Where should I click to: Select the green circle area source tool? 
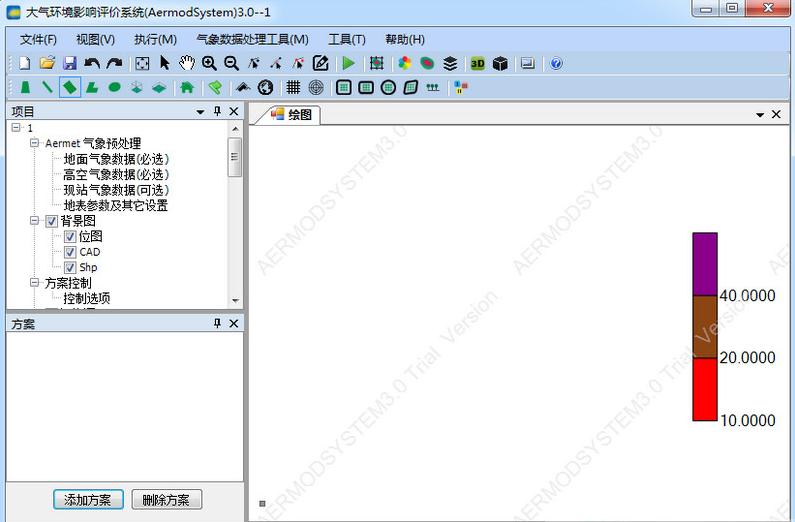pos(115,87)
